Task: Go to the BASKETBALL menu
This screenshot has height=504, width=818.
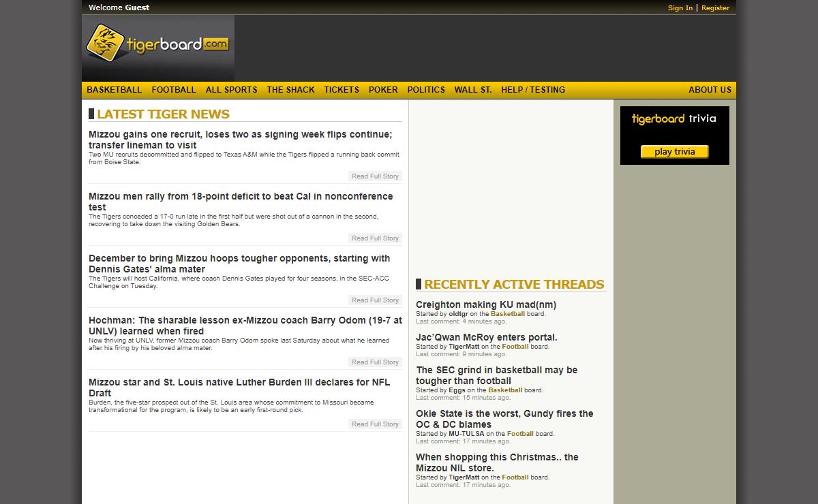Action: [115, 90]
